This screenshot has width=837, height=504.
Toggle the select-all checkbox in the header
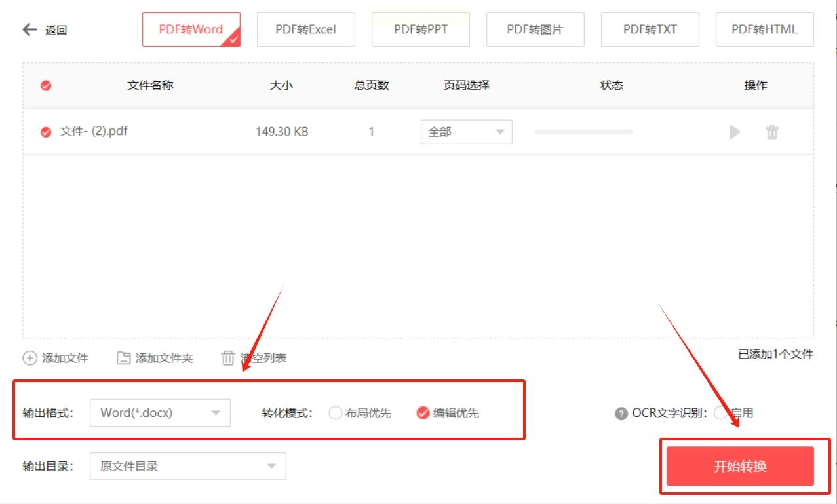(x=46, y=85)
